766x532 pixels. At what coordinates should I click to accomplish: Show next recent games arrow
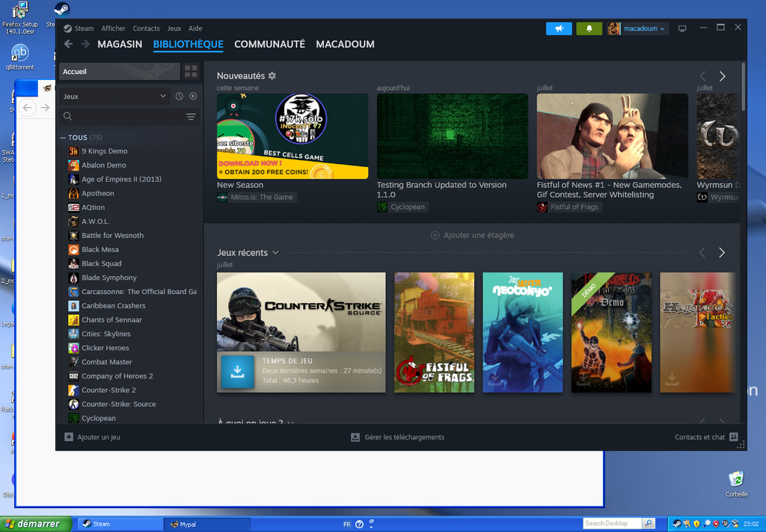[722, 253]
